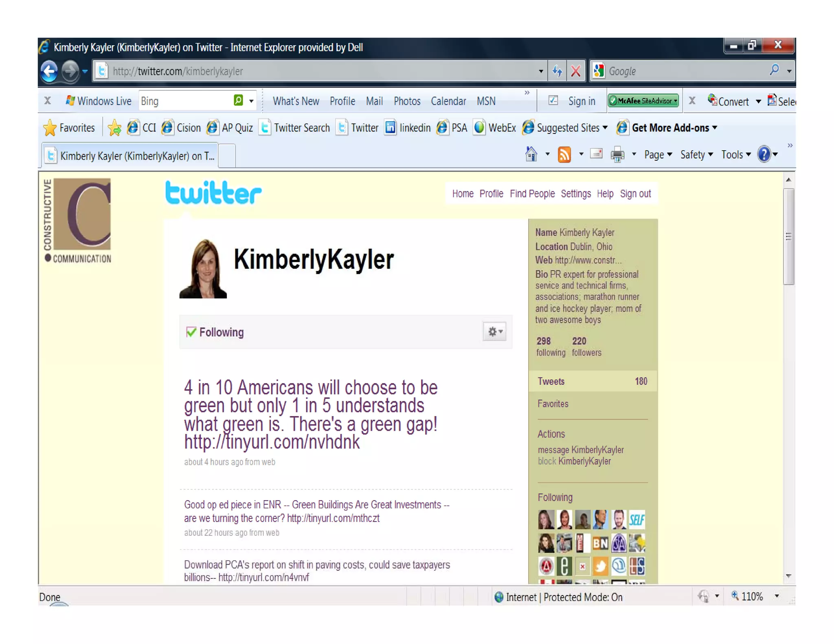This screenshot has height=644, width=834.
Task: Open the tinyurl.com/nvhdnk tweet link
Action: (272, 442)
